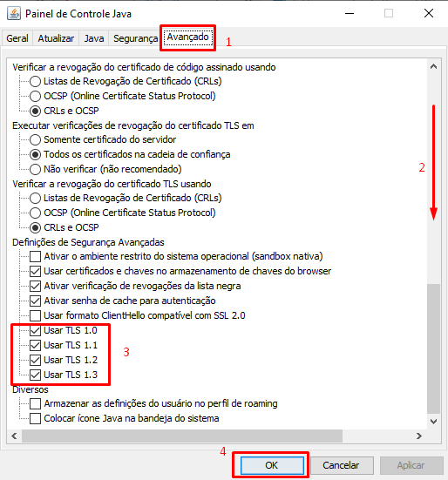448x480 pixels.
Task: Click the Java coffee cup title icon
Action: [14, 13]
